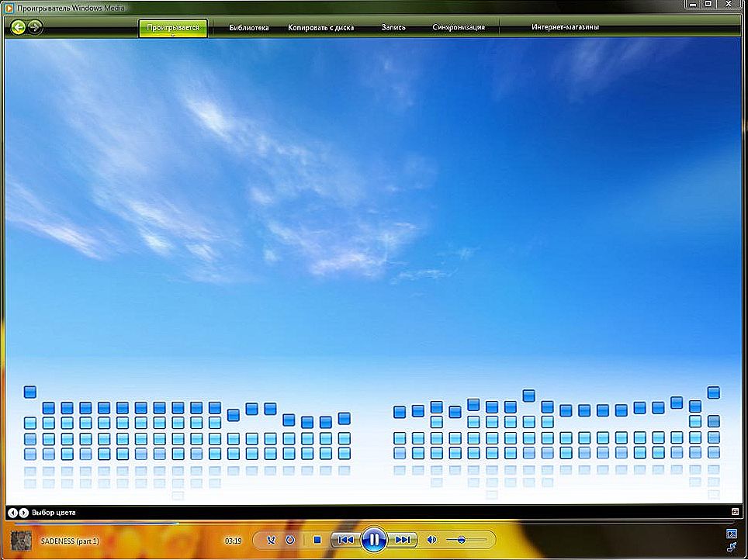Skip to the next track
This screenshot has width=748, height=560.
tap(403, 539)
